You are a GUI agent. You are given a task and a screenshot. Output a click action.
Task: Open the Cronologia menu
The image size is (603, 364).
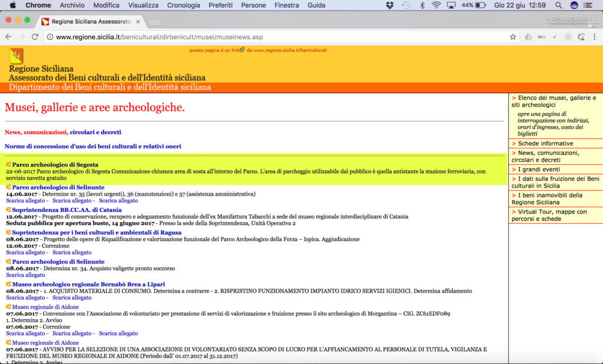[184, 5]
